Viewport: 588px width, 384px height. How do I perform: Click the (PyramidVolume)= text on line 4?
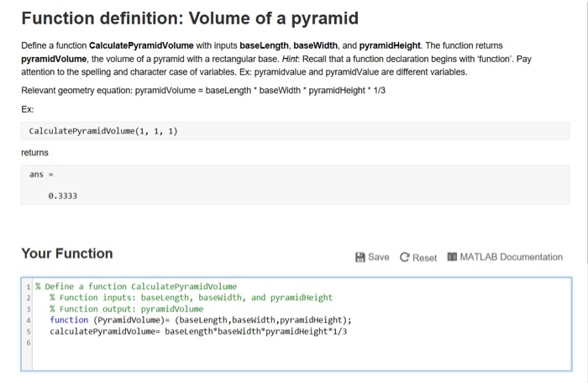tap(131, 320)
